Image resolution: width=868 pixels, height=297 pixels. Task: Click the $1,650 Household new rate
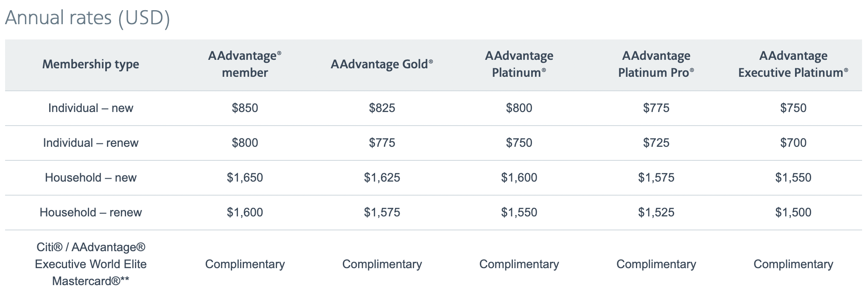tap(245, 178)
